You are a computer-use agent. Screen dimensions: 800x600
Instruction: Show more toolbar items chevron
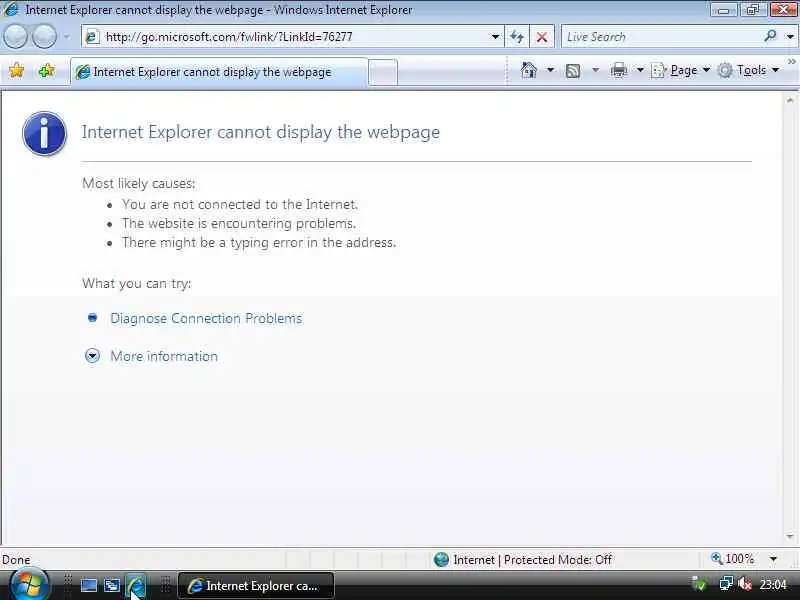pos(791,62)
